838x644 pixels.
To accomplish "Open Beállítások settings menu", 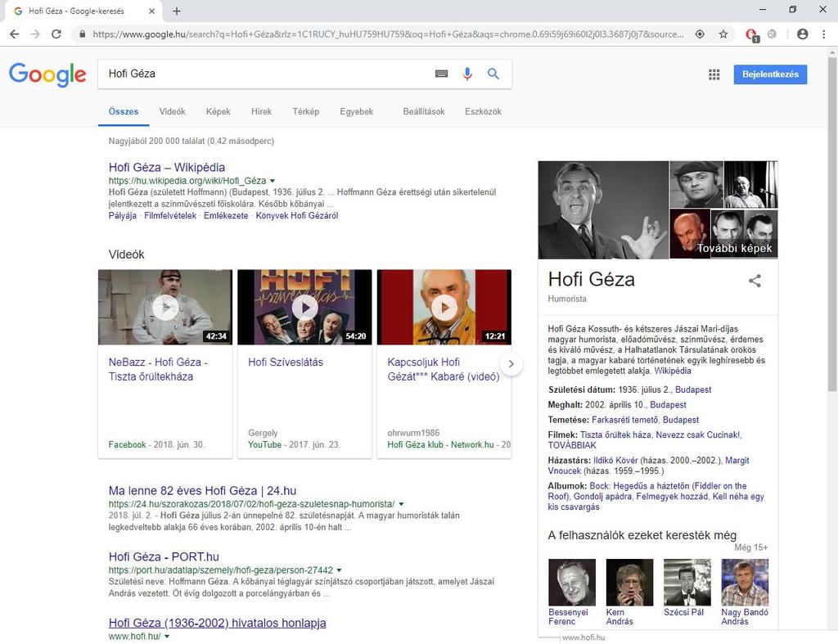I will tap(424, 112).
